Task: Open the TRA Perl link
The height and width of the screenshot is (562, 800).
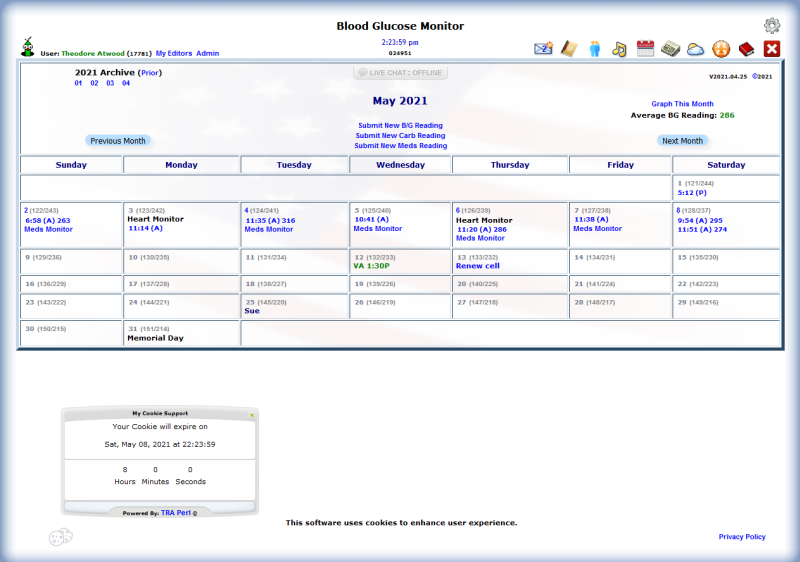Action: point(176,513)
